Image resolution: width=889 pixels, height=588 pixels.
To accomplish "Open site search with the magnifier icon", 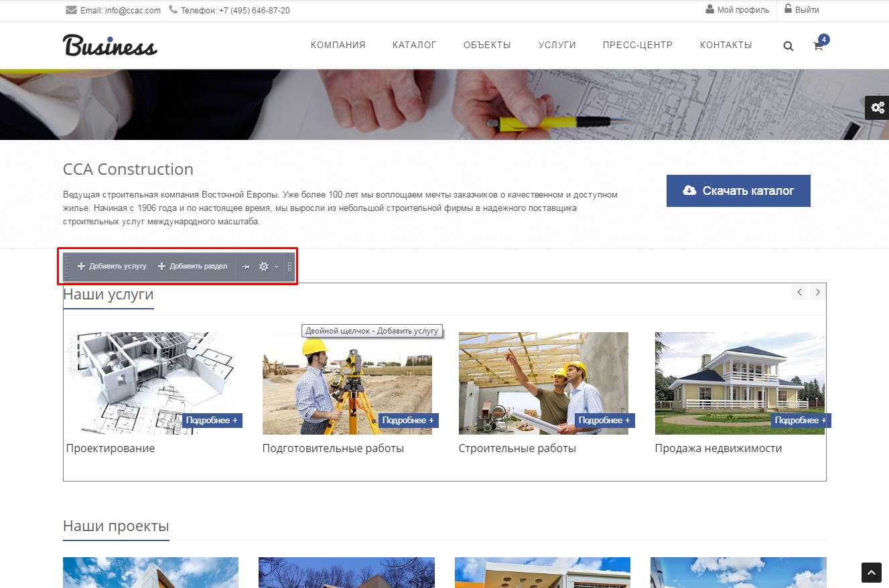I will pos(788,46).
